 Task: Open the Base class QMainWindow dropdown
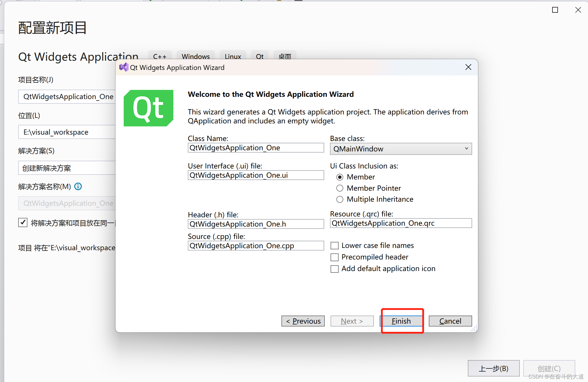point(400,149)
